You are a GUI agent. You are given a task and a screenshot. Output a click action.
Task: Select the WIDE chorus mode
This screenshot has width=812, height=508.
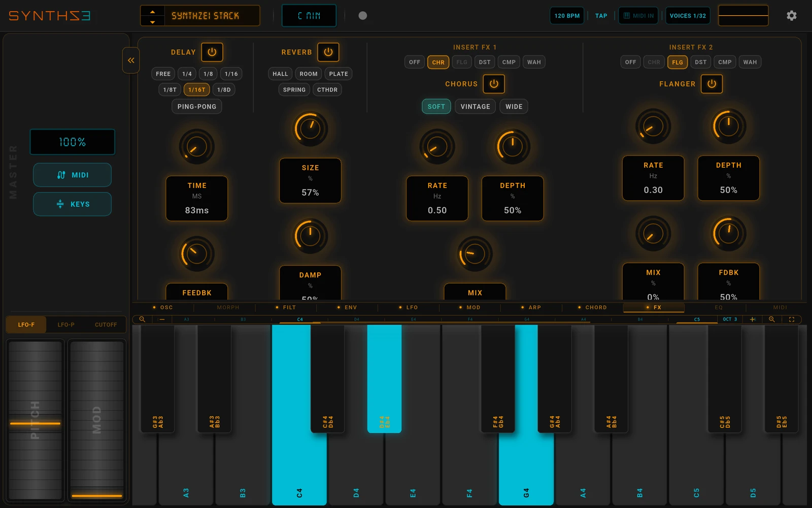pyautogui.click(x=514, y=107)
